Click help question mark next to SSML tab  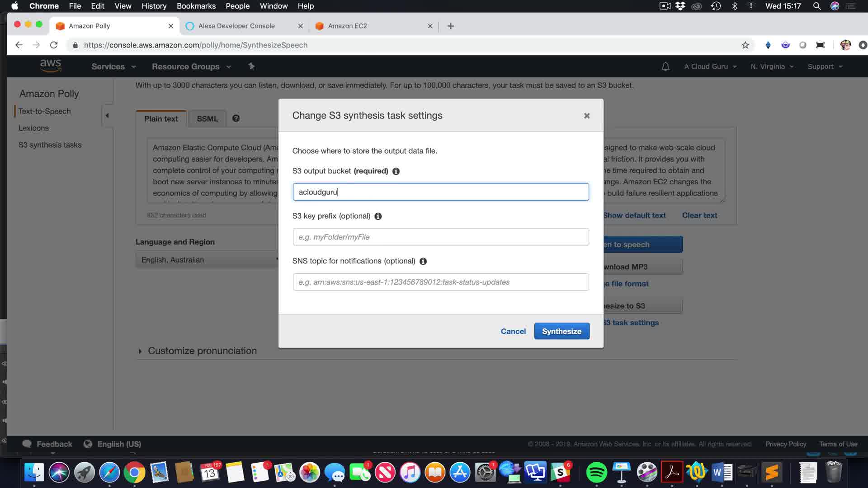click(236, 118)
